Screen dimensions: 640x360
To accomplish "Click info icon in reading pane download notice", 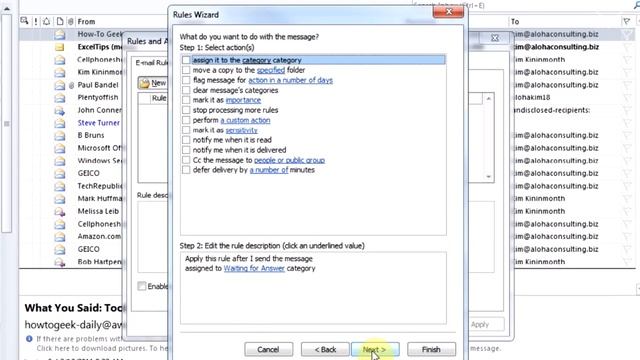I will coord(29,339).
